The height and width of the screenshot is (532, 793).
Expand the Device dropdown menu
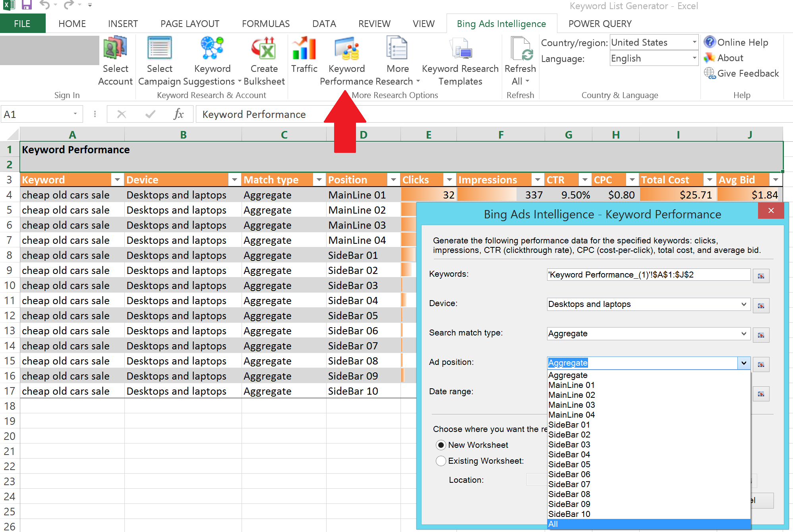click(x=745, y=305)
